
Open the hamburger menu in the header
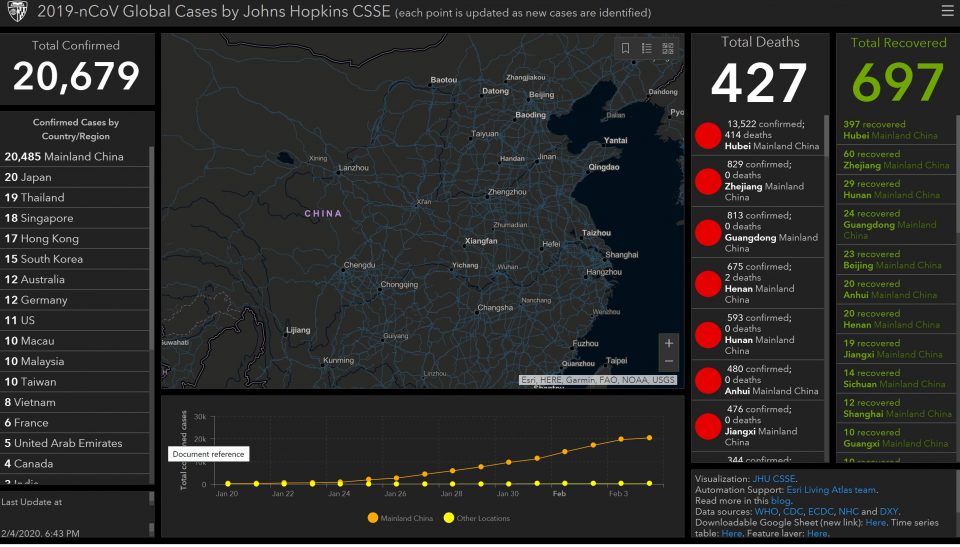947,12
